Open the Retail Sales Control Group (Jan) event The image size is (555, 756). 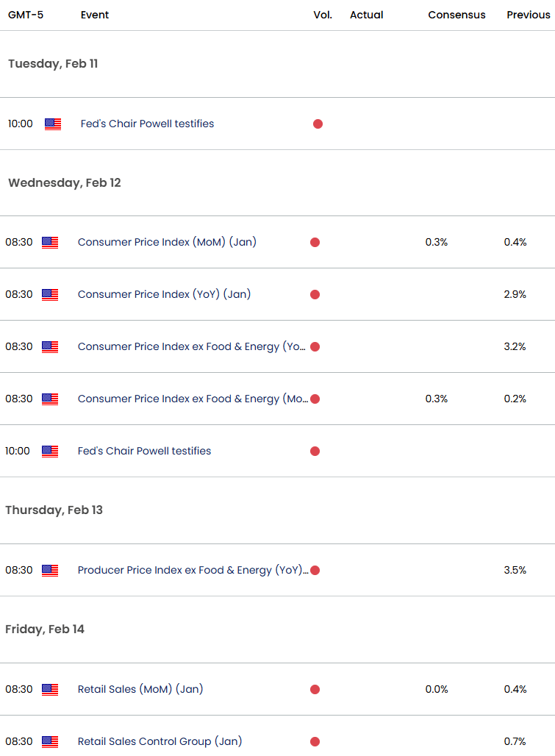point(160,741)
